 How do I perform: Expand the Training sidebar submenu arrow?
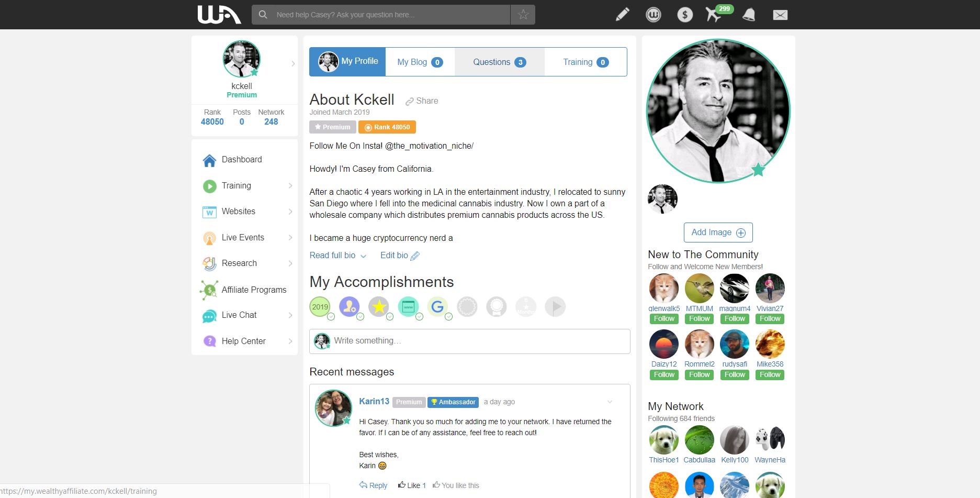coord(290,186)
